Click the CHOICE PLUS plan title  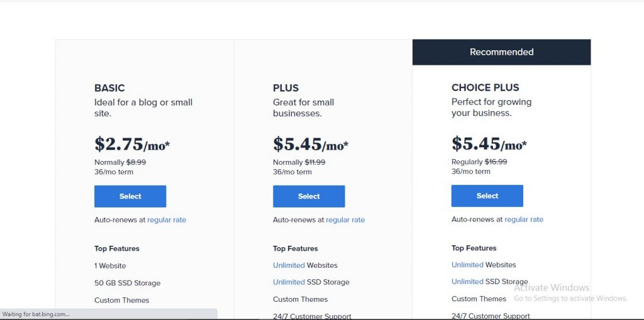(x=486, y=87)
